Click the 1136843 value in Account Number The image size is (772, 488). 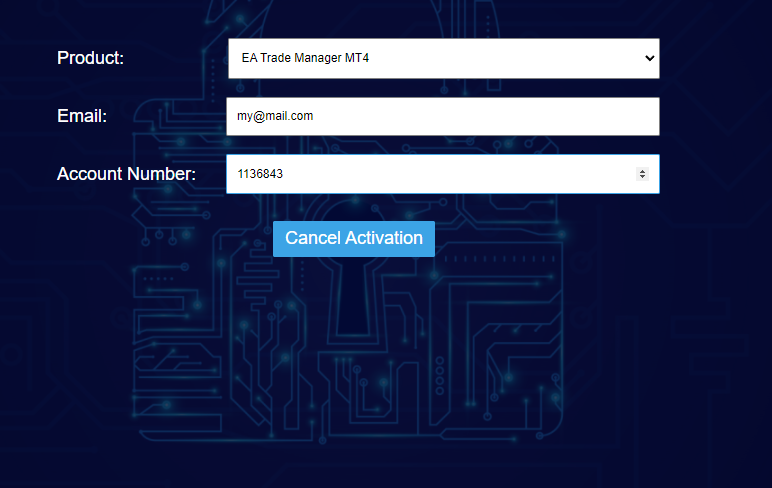pos(260,174)
